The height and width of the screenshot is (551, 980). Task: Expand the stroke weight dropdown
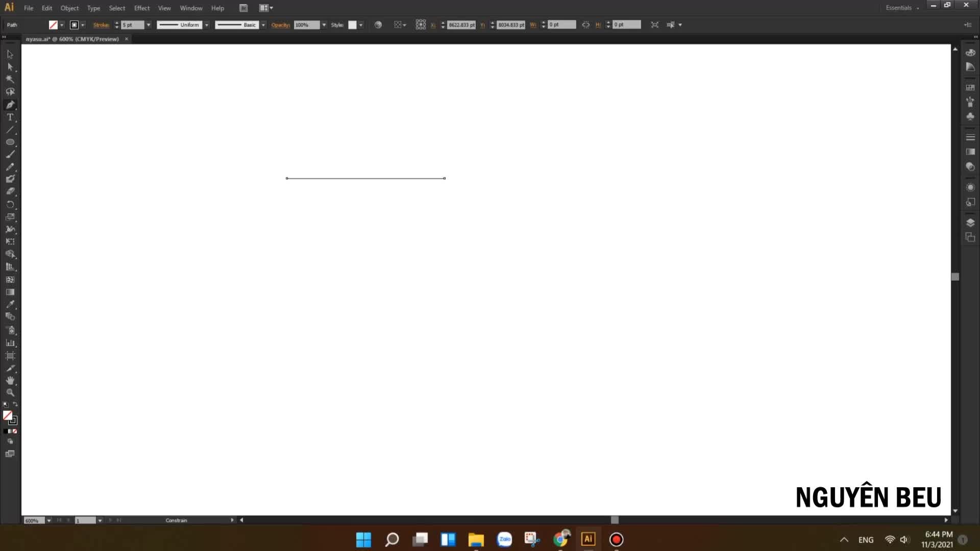tap(149, 24)
